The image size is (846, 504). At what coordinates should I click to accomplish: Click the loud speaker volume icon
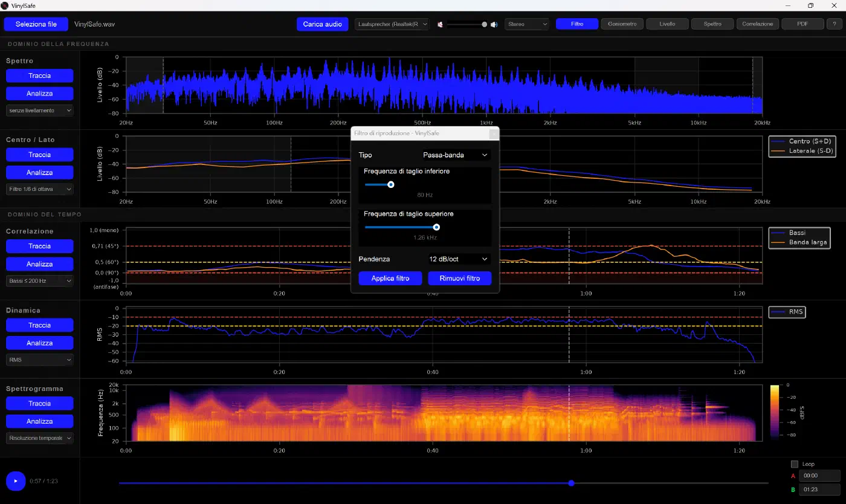pos(494,24)
